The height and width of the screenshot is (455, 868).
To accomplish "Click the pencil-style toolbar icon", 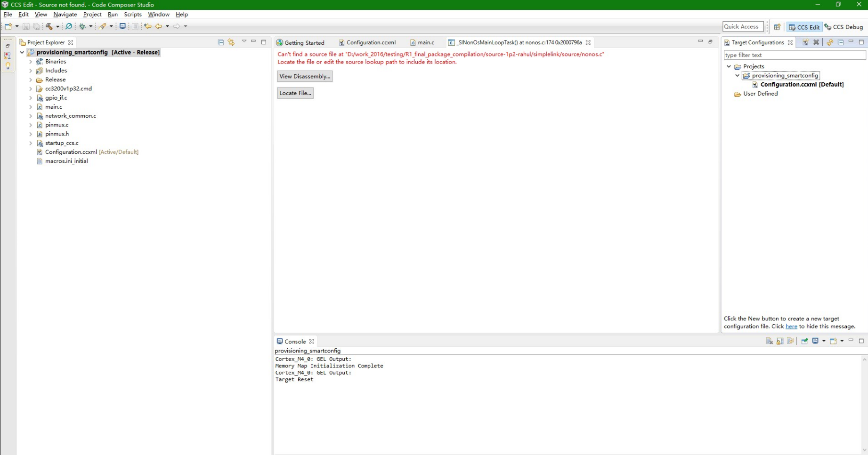I will 103,26.
